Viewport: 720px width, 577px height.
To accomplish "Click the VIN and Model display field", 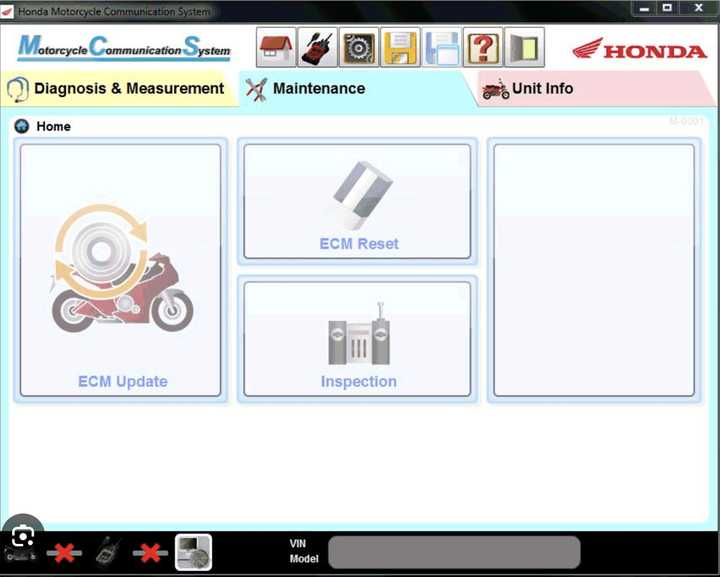I will tap(454, 552).
